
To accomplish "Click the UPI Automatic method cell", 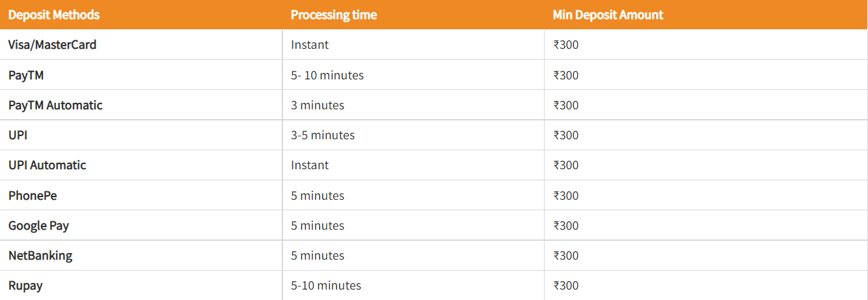I will [47, 165].
